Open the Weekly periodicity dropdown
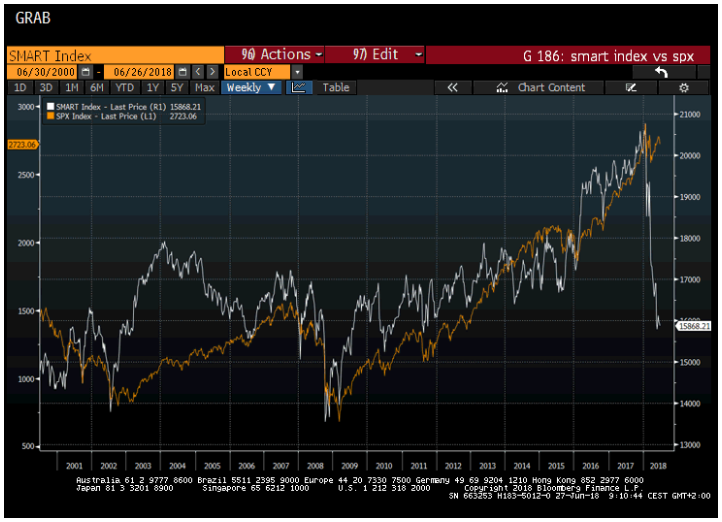Screen dimensions: 722x522 pos(251,87)
